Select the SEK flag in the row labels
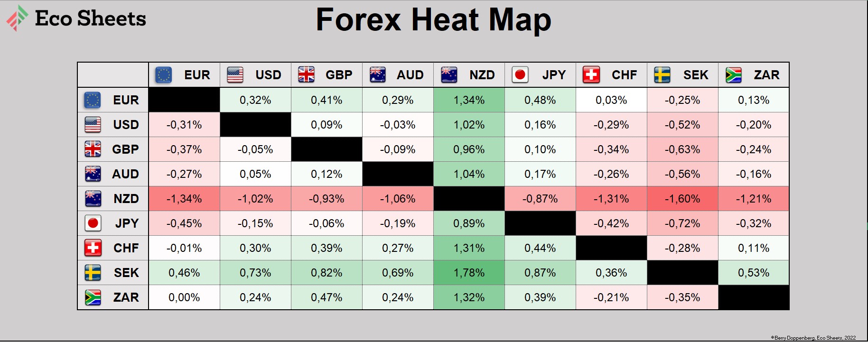Screen dimensions: 868x342 pos(93,273)
